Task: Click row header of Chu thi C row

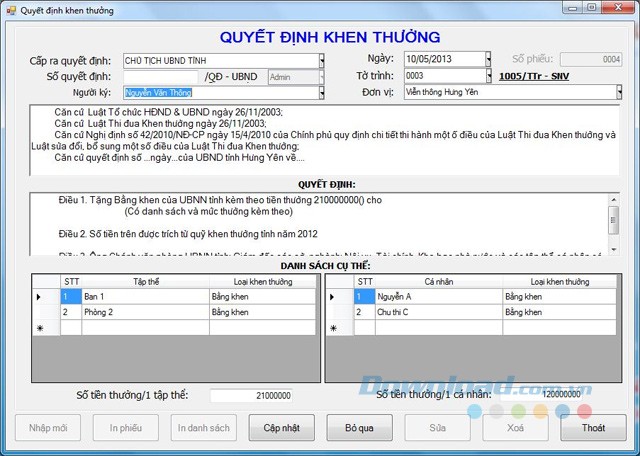Action: click(x=340, y=312)
